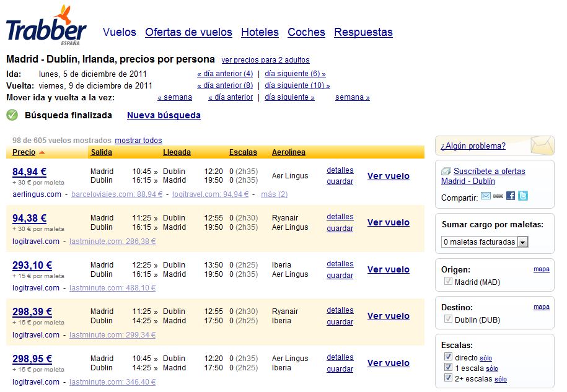
Task: Click the Trabber hummingbird logo
Action: (x=46, y=25)
